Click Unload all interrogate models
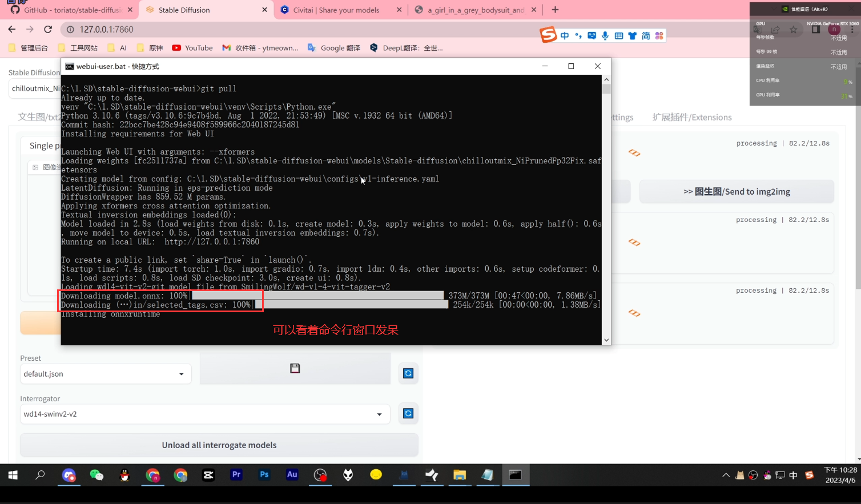 pyautogui.click(x=219, y=445)
